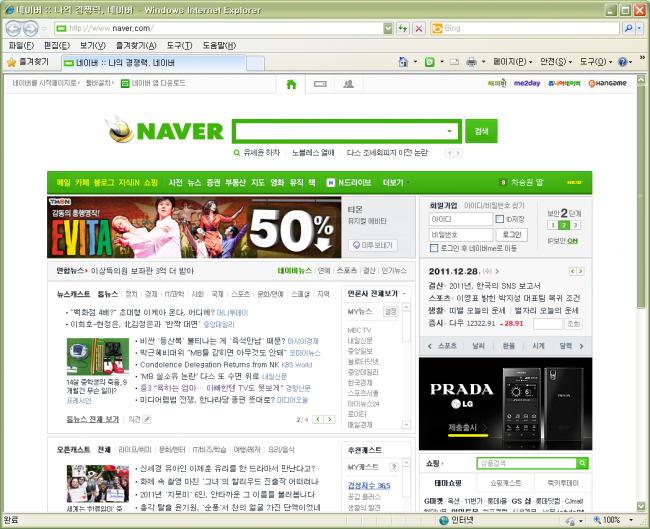
Task: Click the 아이디 username input field
Action: (460, 219)
